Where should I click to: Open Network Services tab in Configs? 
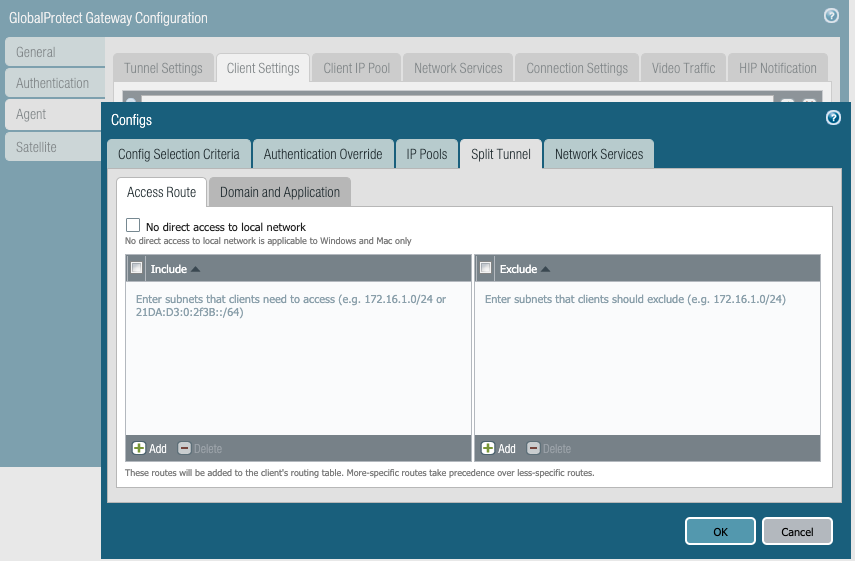(x=599, y=154)
